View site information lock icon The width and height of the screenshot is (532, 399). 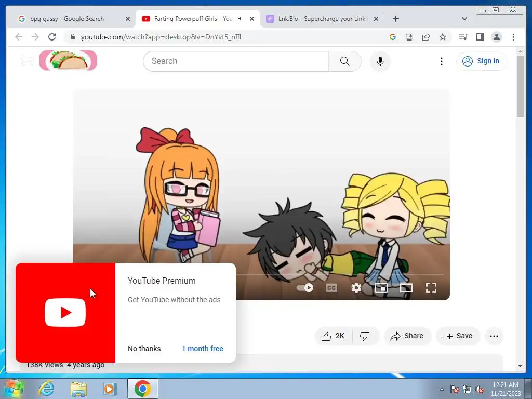coord(72,37)
